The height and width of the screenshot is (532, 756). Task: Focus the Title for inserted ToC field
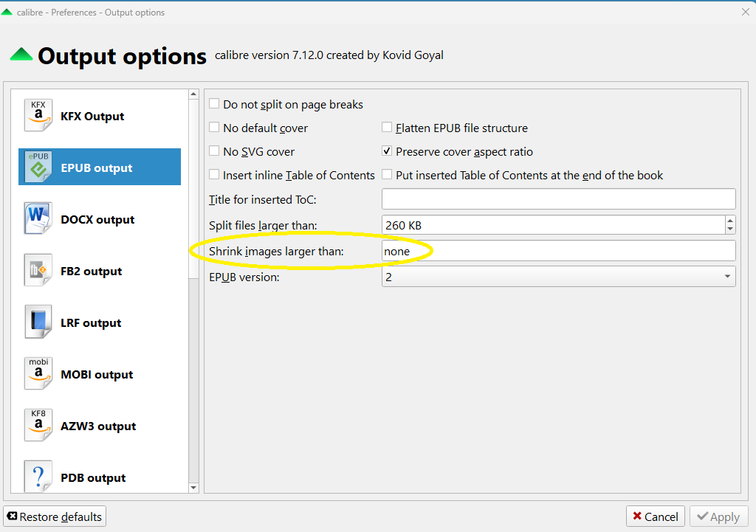point(558,199)
